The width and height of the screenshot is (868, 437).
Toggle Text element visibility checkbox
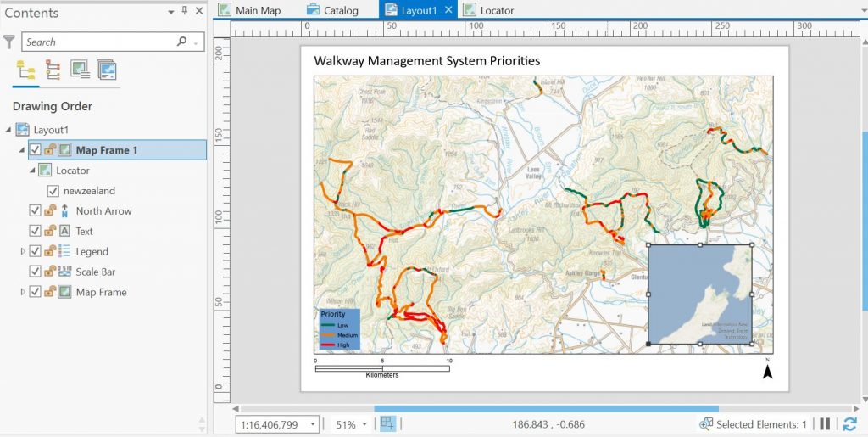coord(35,231)
